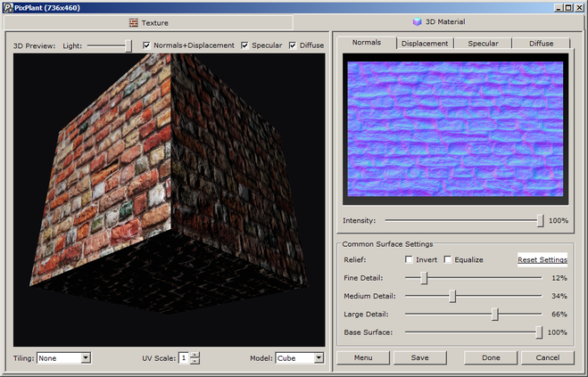The width and height of the screenshot is (588, 377).
Task: Decrease UV Scale with down arrow
Action: (x=195, y=361)
